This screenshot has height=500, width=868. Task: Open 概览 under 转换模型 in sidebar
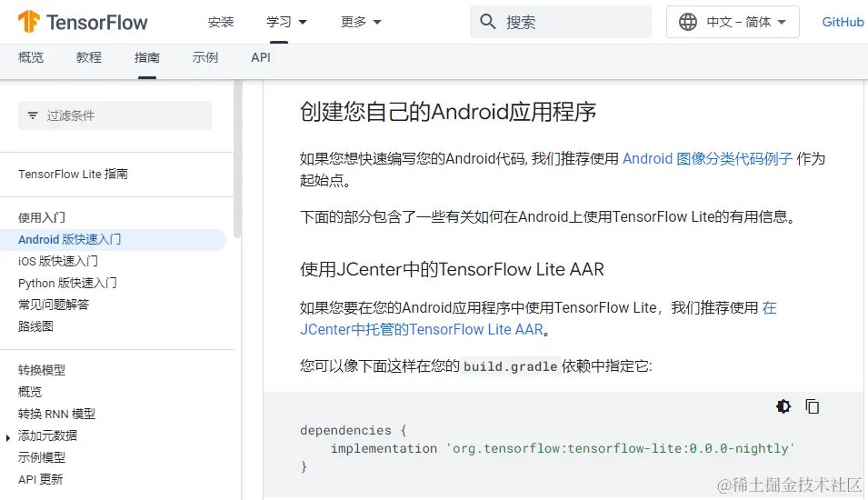point(30,392)
